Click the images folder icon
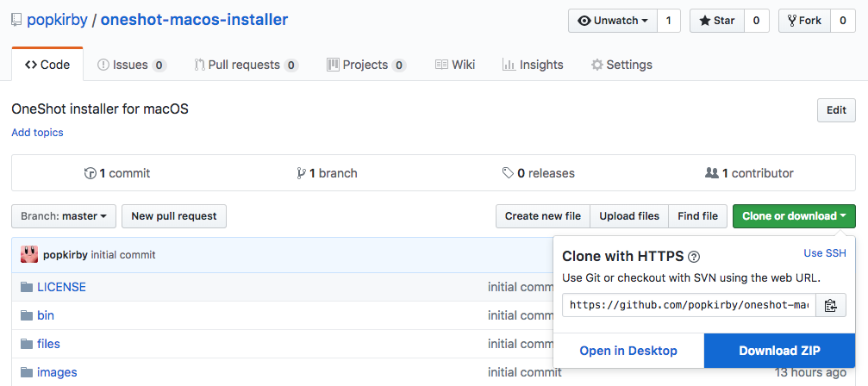 [x=27, y=372]
